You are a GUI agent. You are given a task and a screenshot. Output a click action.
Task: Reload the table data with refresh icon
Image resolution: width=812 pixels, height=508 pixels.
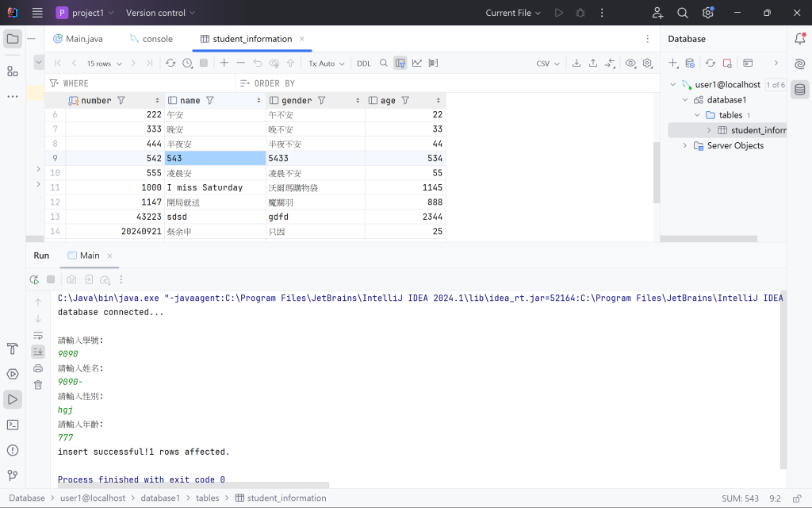170,63
